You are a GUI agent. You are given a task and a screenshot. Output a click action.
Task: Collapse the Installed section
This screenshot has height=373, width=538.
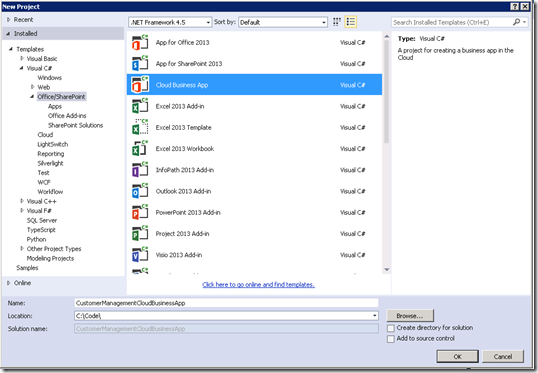8,34
